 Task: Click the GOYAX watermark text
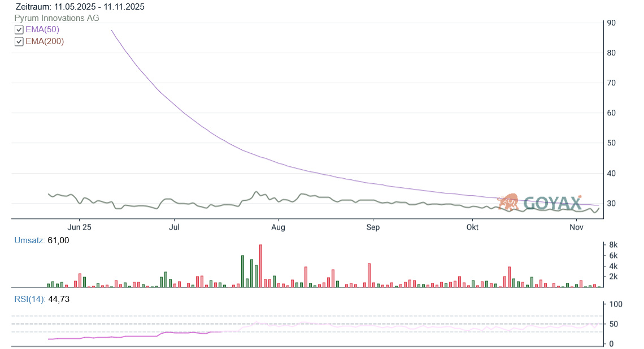click(552, 204)
